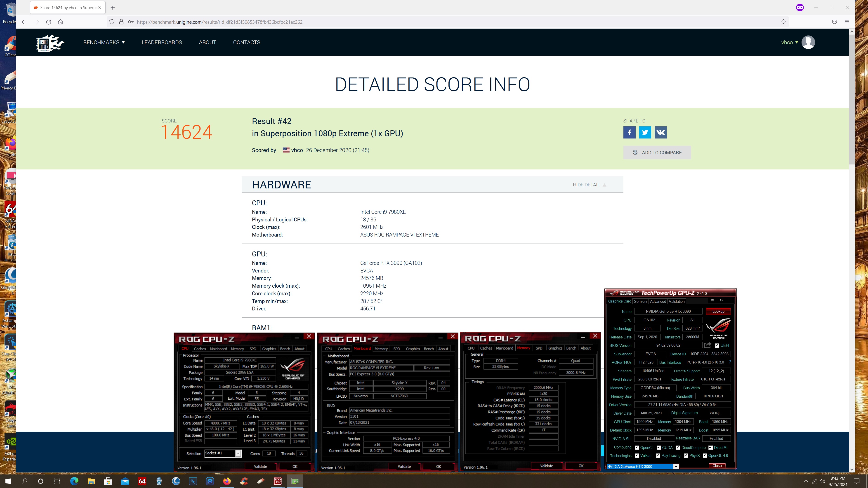This screenshot has width=868, height=488.
Task: Expand the BENCHMARKS dropdown menu
Action: [104, 42]
